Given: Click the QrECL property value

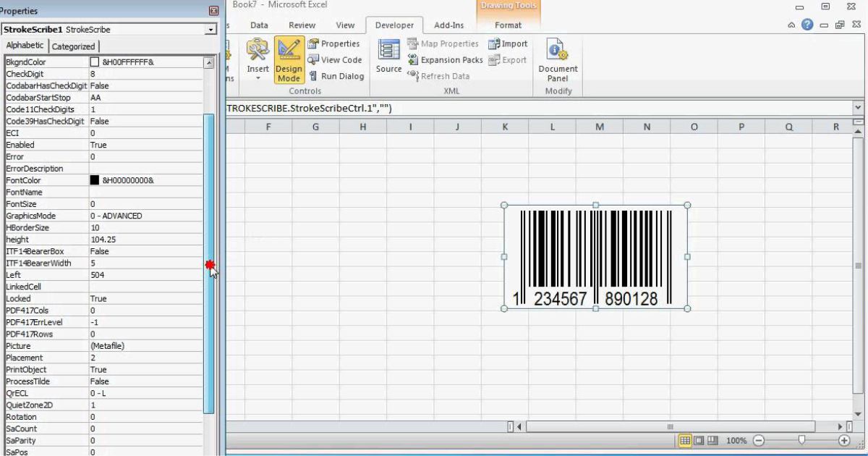Looking at the screenshot, I should point(146,393).
